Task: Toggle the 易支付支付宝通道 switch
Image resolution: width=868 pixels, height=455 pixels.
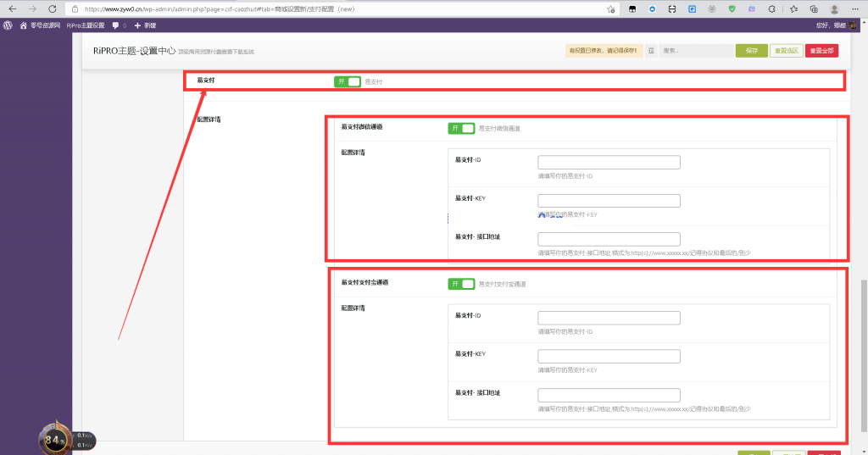Action: (x=461, y=283)
